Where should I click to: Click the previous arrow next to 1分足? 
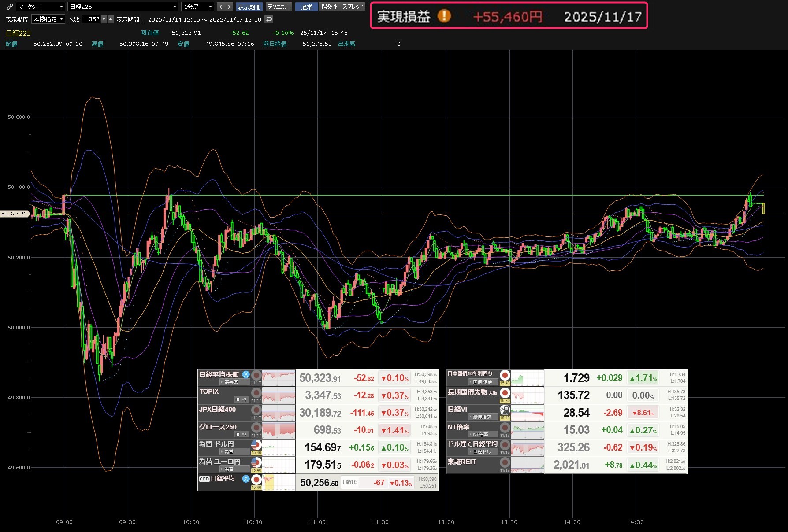[221, 7]
